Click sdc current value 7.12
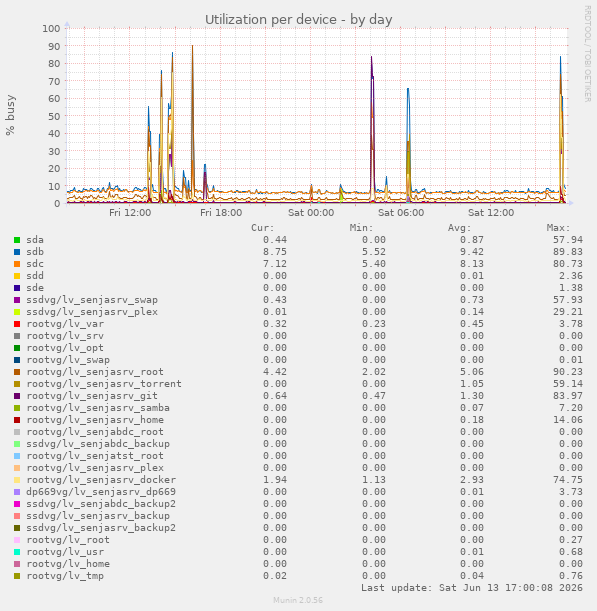Image resolution: width=597 pixels, height=611 pixels. tap(275, 264)
